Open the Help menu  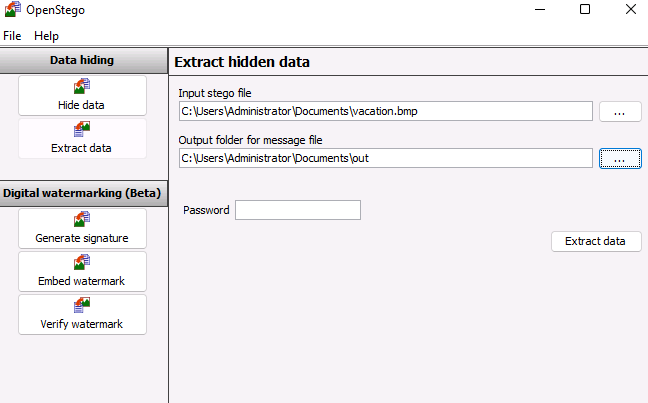(46, 35)
